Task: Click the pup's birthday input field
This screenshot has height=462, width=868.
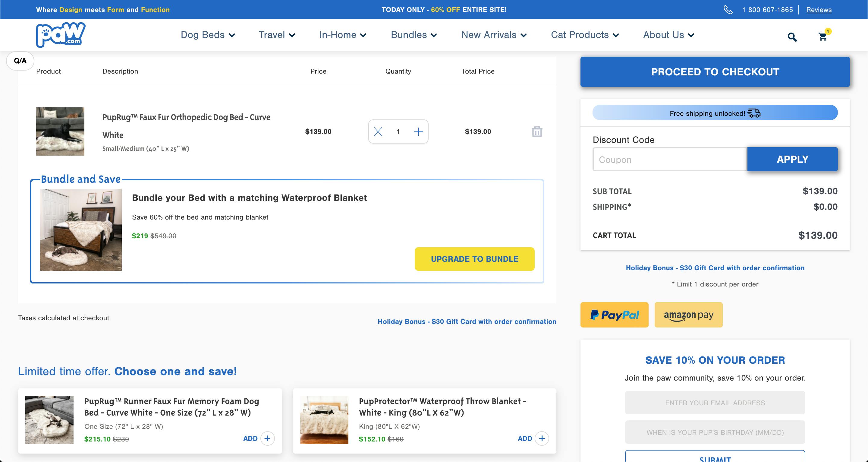Action: point(715,432)
